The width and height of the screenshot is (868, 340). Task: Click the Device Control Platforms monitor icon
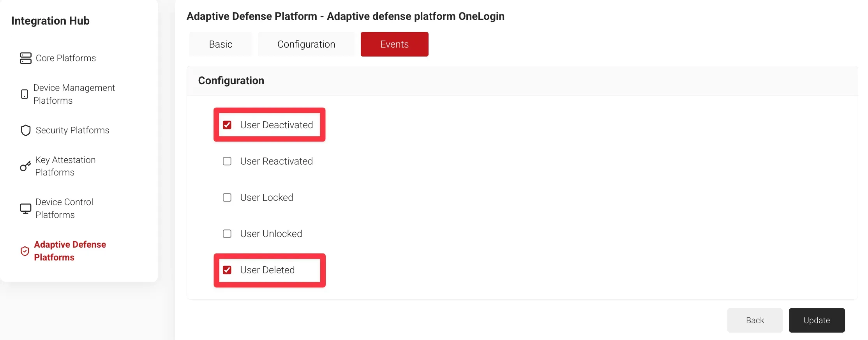(x=26, y=209)
